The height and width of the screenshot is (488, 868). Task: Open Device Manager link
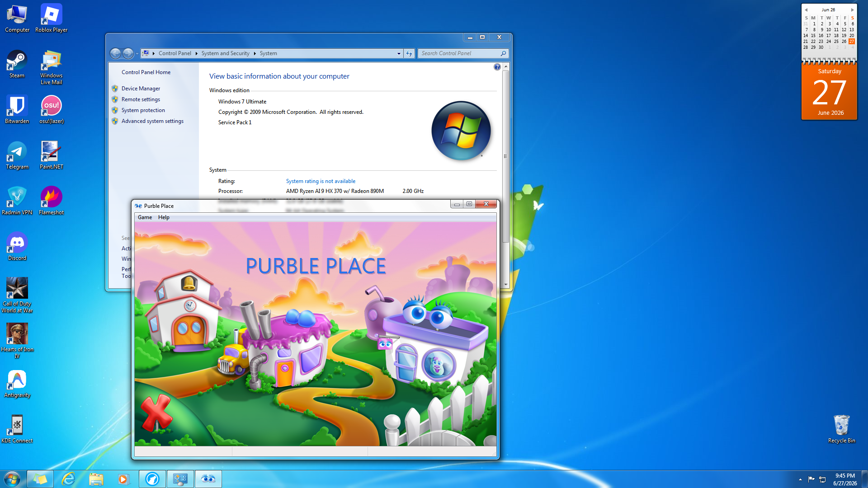[141, 89]
